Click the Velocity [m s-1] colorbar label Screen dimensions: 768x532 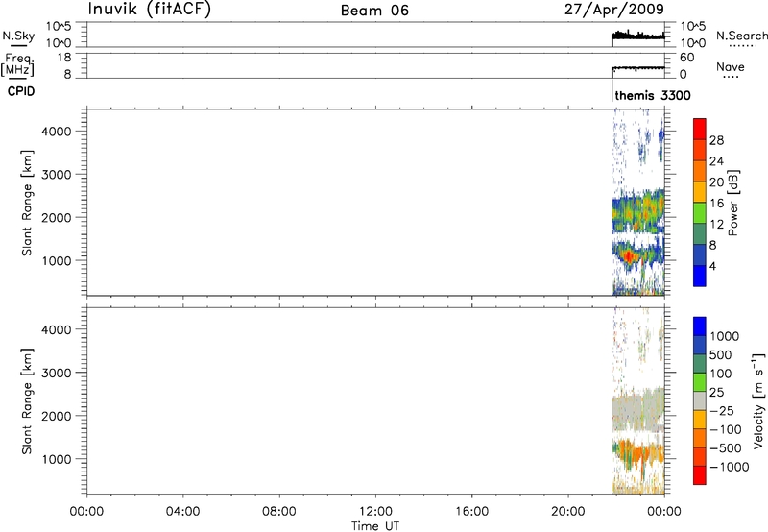coord(758,400)
